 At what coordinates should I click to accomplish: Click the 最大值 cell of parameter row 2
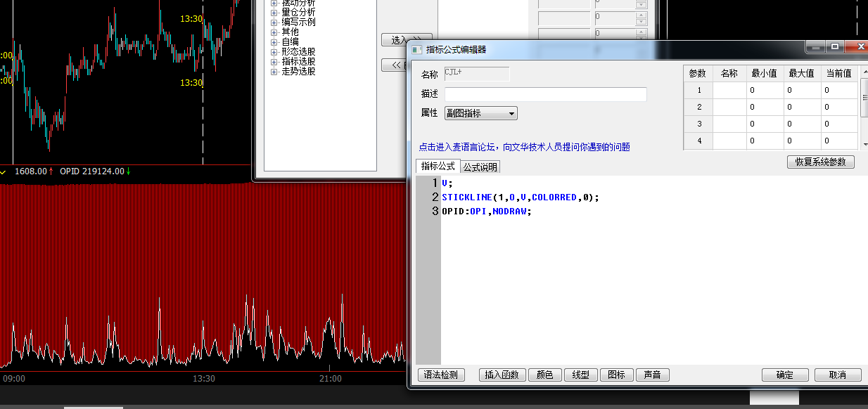pos(803,107)
